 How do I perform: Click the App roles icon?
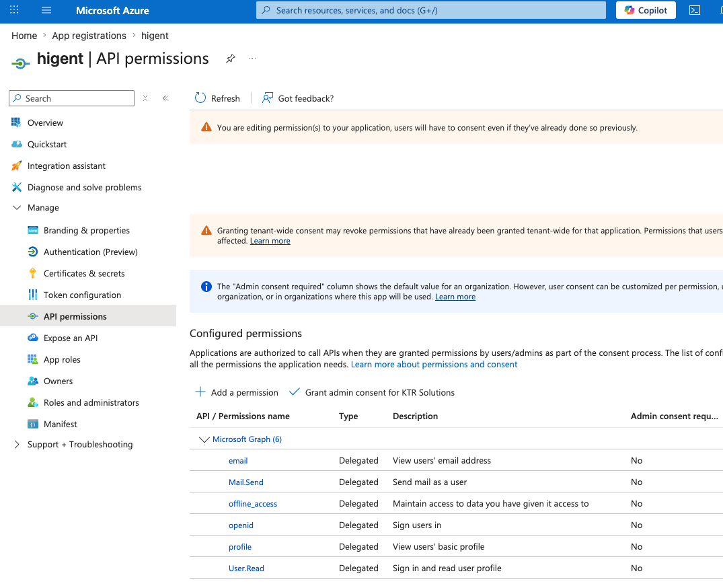coord(33,359)
